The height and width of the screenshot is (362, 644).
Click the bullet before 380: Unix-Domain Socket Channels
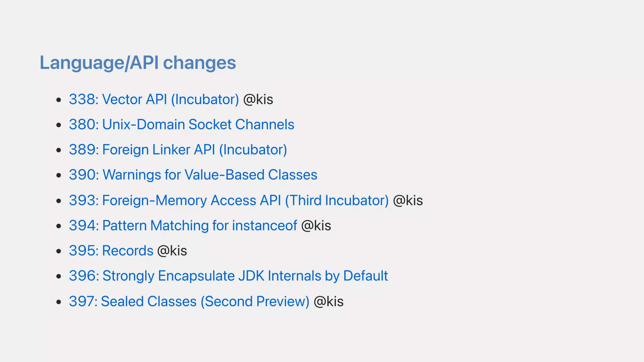tap(58, 125)
